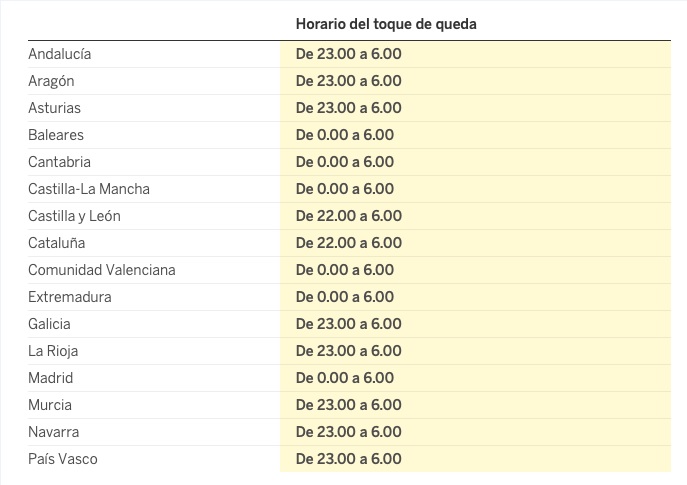Viewport: 687px width, 485px height.
Task: Click the País Vasco region name
Action: coord(63,459)
